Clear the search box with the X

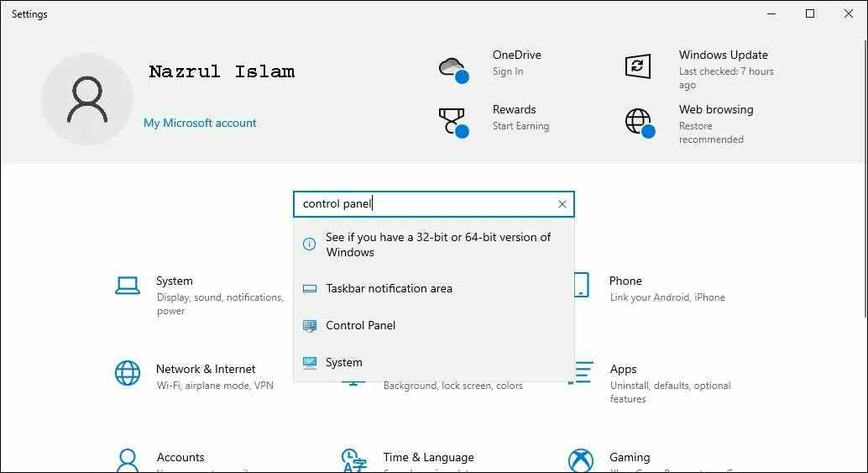point(562,204)
